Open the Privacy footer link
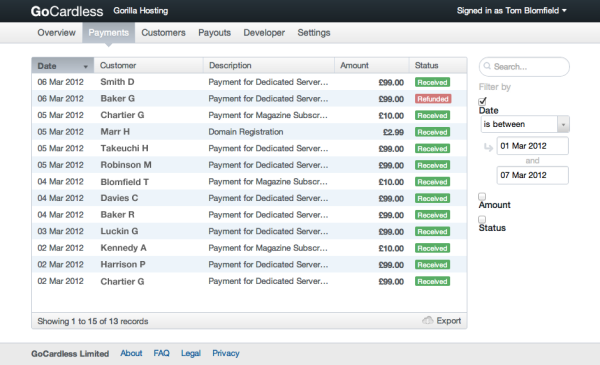Screen dimensions: 600x365 pyautogui.click(x=226, y=353)
